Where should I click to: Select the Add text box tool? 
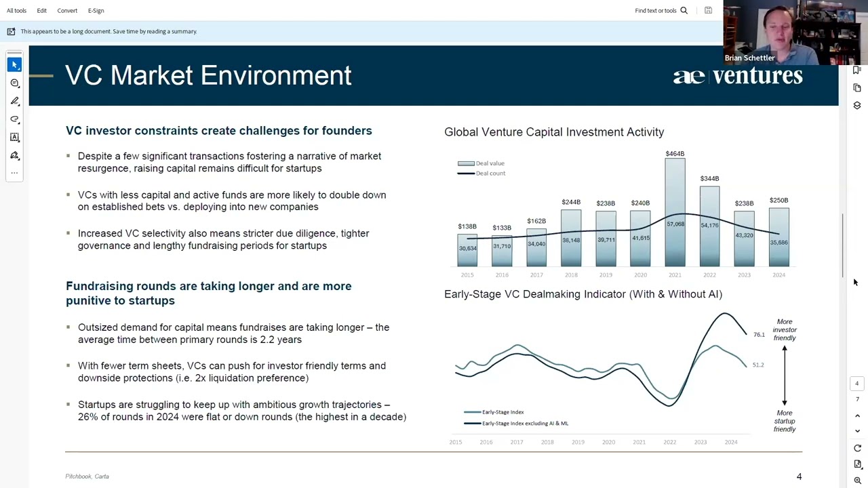coord(14,138)
